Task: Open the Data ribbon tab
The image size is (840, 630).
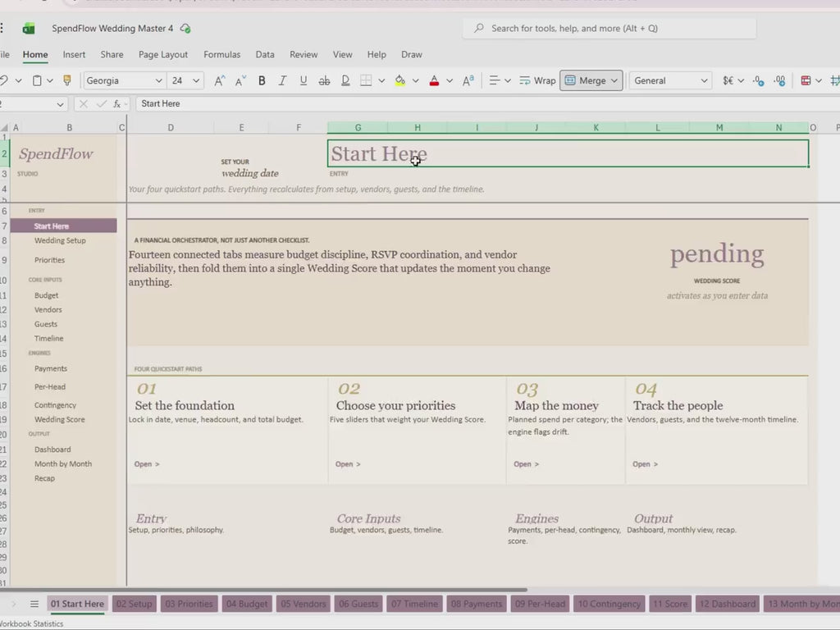Action: pyautogui.click(x=265, y=55)
